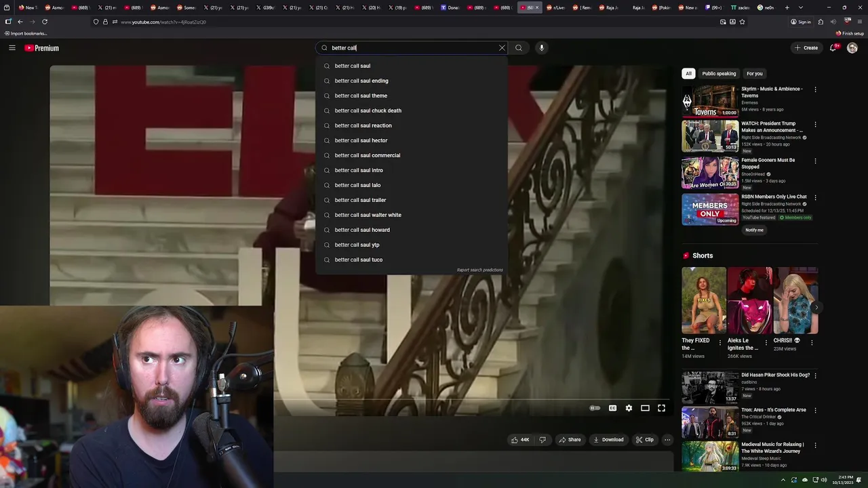This screenshot has height=488, width=868.
Task: Choose suggestion 'better call saul reaction'
Action: click(x=412, y=125)
